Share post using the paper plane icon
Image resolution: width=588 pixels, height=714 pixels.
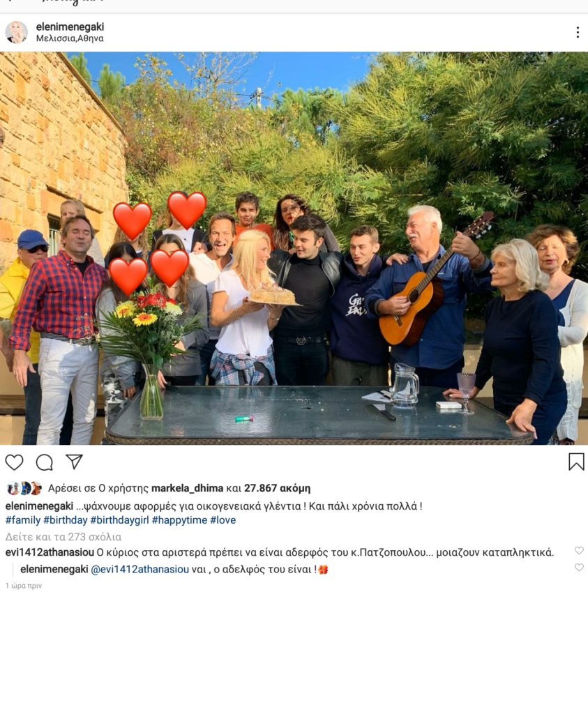tap(74, 462)
